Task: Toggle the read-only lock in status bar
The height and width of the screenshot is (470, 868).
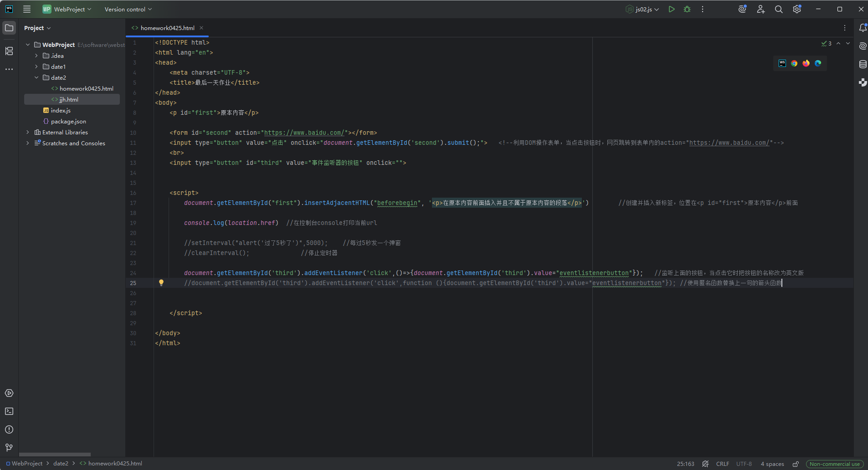Action: [x=796, y=464]
